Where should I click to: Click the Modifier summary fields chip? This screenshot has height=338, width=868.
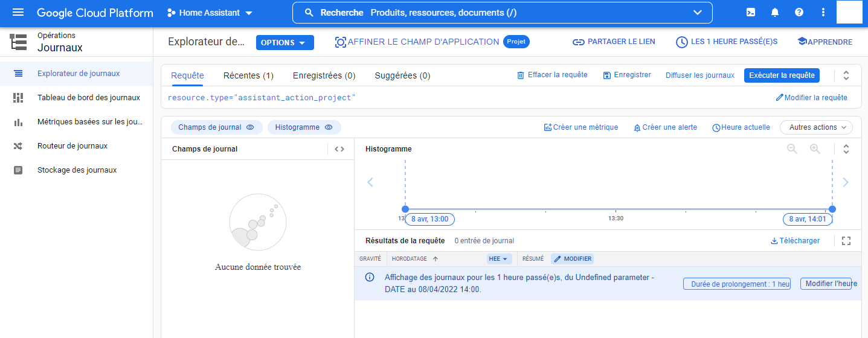point(572,259)
